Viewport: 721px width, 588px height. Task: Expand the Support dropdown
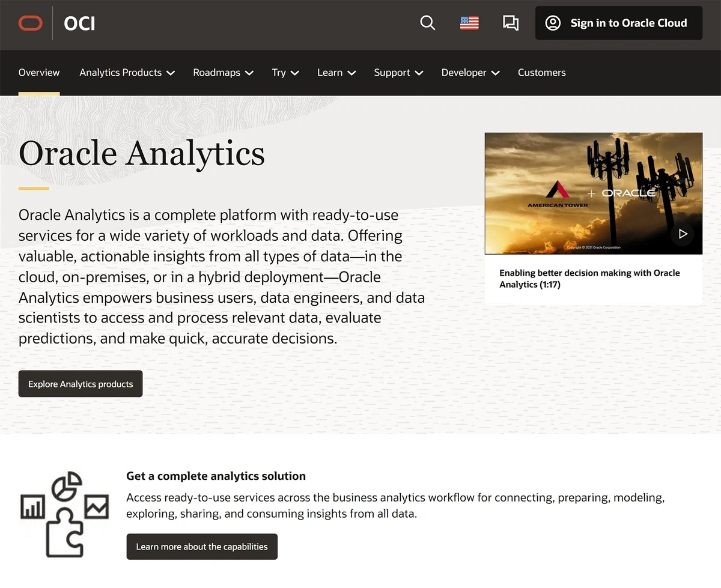pos(398,73)
